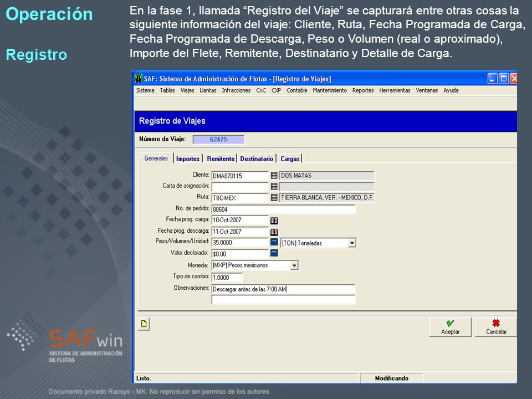
Task: Open the Fecha prog. descarga calendar icon
Action: [x=274, y=232]
